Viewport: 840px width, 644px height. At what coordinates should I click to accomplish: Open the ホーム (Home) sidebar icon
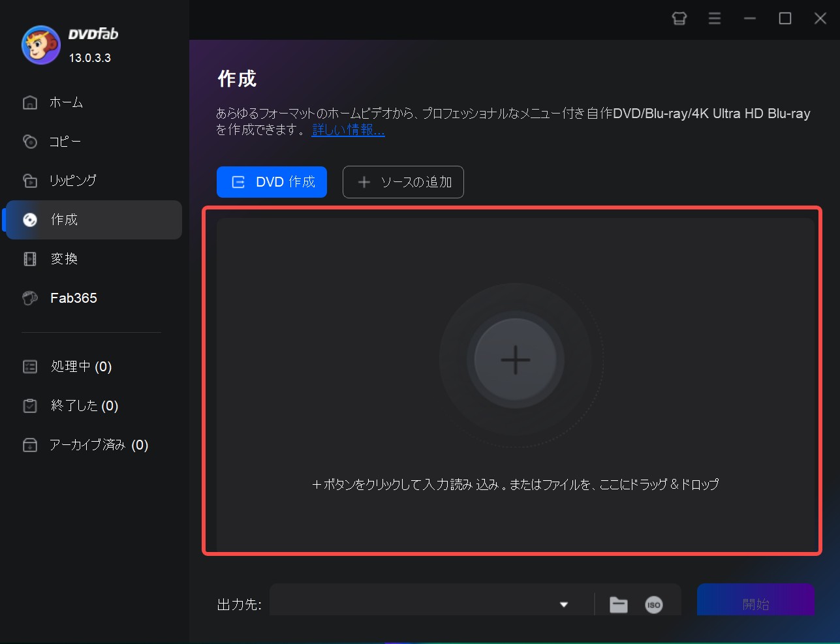pos(65,102)
